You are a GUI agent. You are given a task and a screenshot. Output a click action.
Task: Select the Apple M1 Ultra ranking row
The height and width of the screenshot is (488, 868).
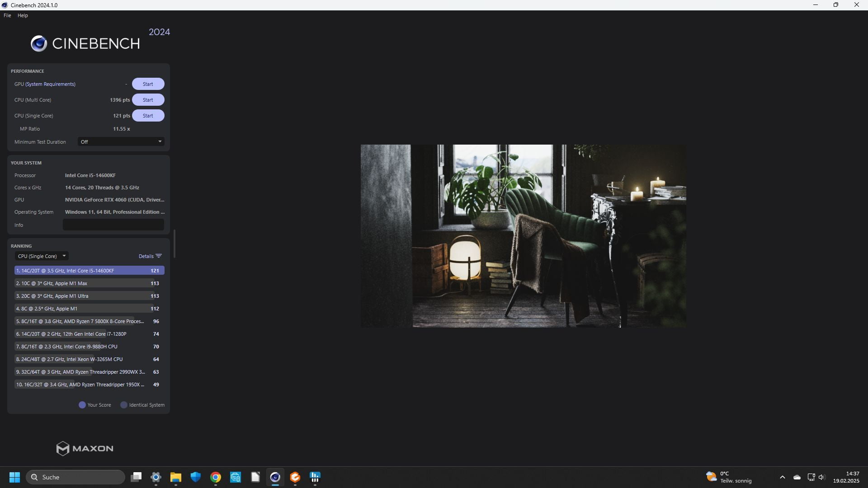[89, 296]
